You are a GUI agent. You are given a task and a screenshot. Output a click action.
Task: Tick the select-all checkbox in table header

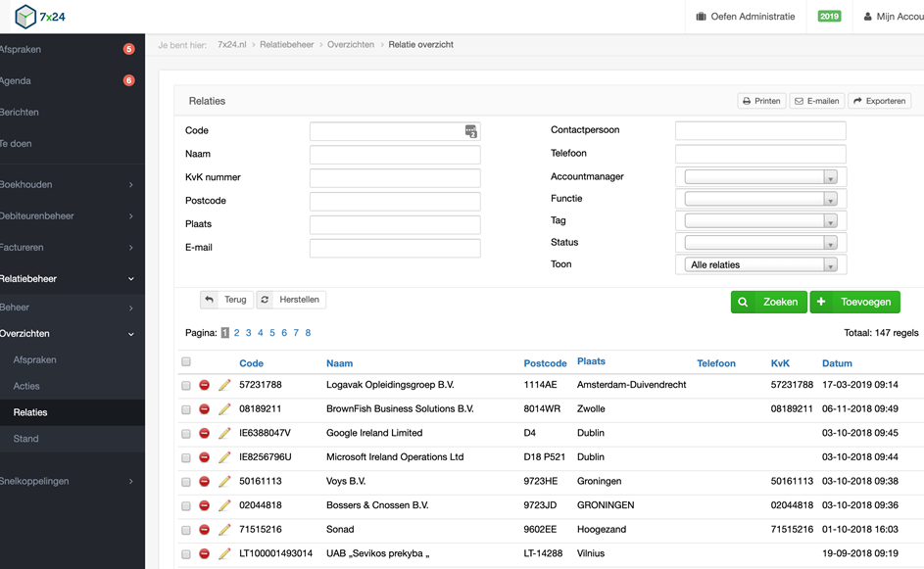tap(186, 362)
